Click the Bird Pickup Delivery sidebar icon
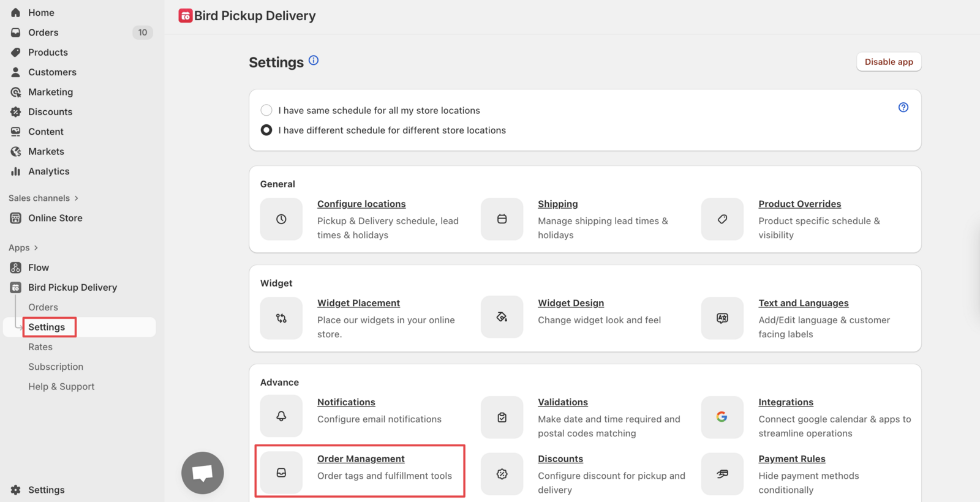 (16, 287)
